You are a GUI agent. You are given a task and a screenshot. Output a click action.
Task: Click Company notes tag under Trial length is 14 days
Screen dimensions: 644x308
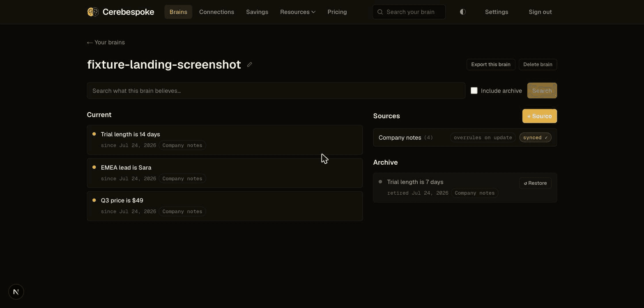[182, 145]
